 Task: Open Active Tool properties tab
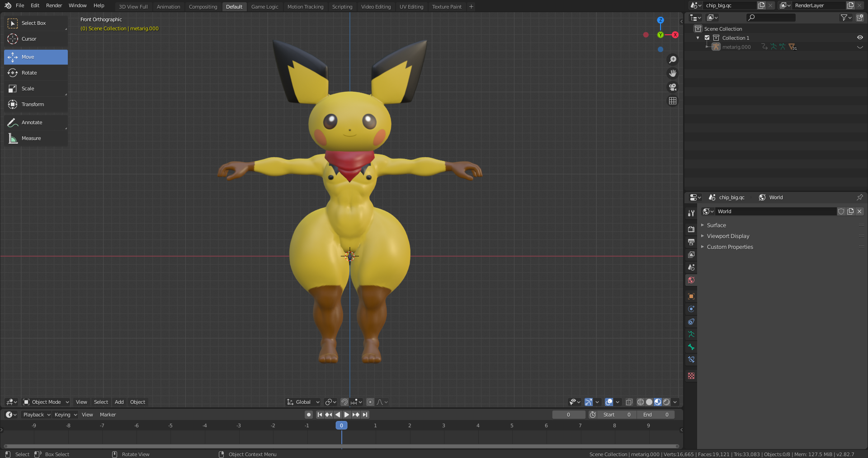(691, 213)
